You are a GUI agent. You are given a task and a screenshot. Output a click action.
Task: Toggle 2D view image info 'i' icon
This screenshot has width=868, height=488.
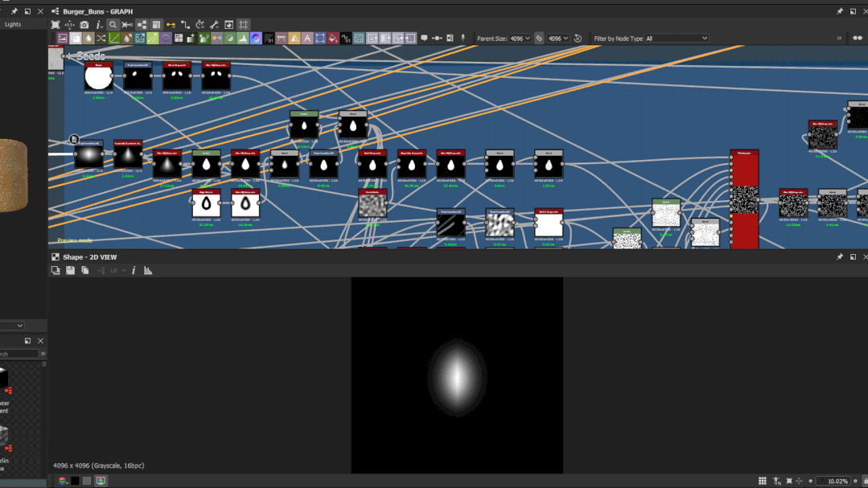[x=134, y=271]
